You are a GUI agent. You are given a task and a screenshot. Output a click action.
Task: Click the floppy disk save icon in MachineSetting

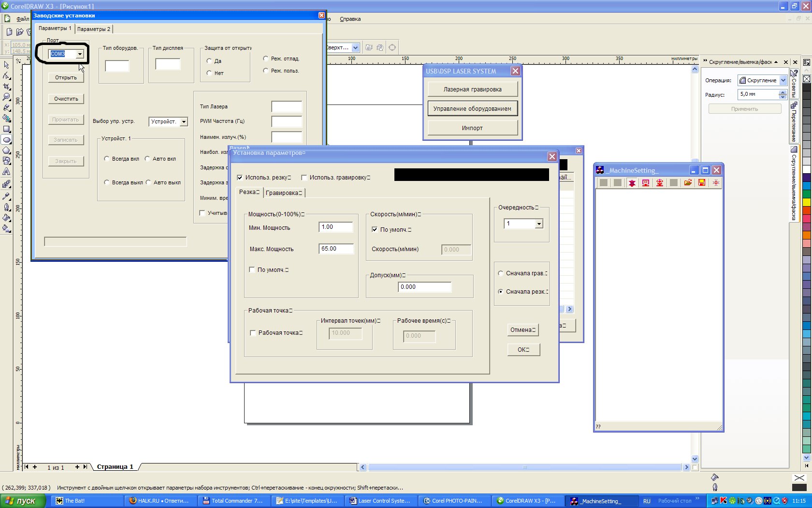click(x=702, y=183)
